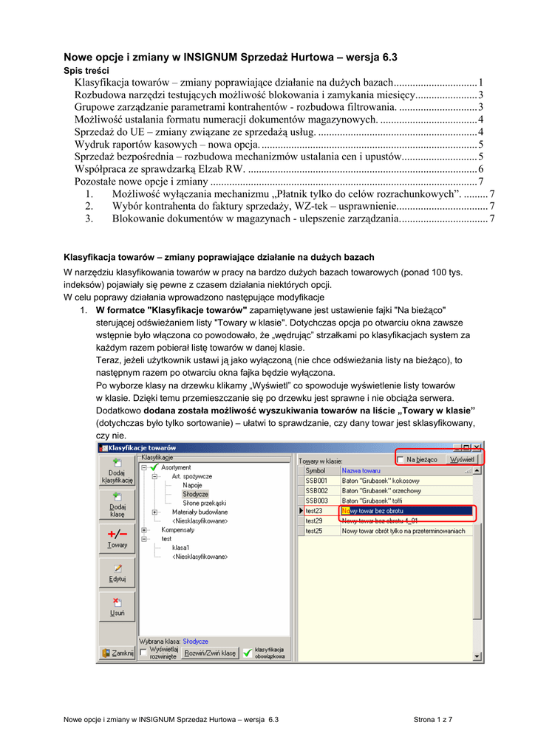This screenshot has width=535, height=756.
Task: Enable the Na bieżąco checkbox
Action: tap(401, 459)
